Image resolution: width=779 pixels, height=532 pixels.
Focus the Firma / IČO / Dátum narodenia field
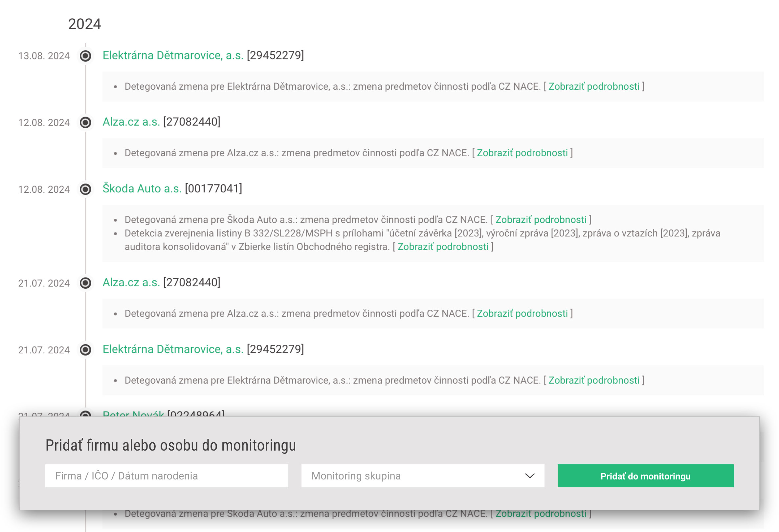coord(167,476)
